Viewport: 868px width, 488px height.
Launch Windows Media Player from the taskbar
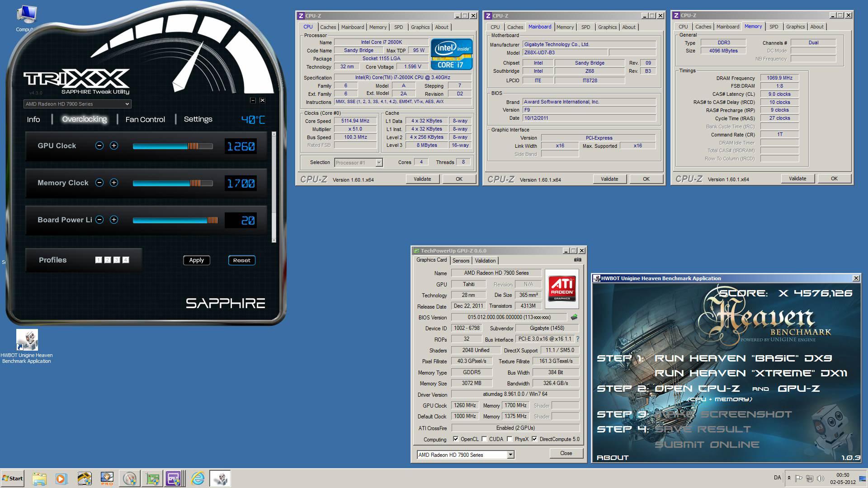[x=61, y=479]
